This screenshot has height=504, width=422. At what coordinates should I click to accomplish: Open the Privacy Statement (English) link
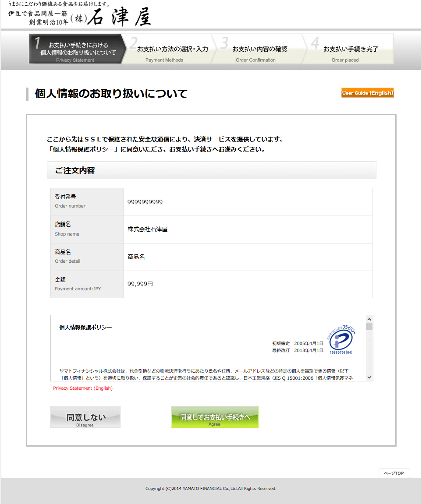coord(83,388)
